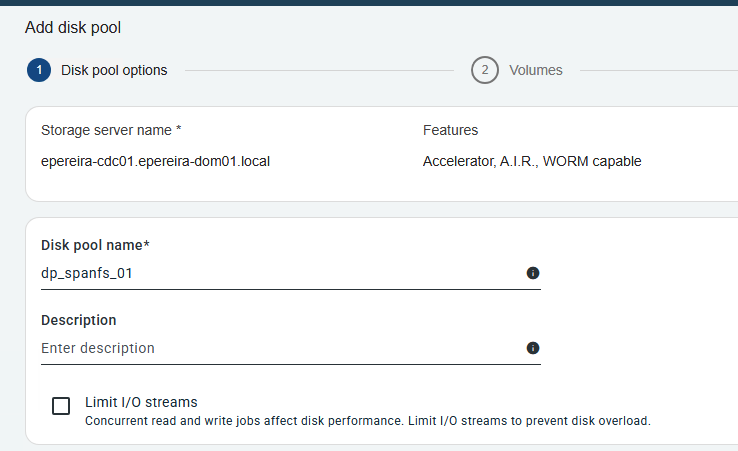The height and width of the screenshot is (451, 738).
Task: Click the "Accelerator, A.I.R., WORM capable" text
Action: [532, 161]
